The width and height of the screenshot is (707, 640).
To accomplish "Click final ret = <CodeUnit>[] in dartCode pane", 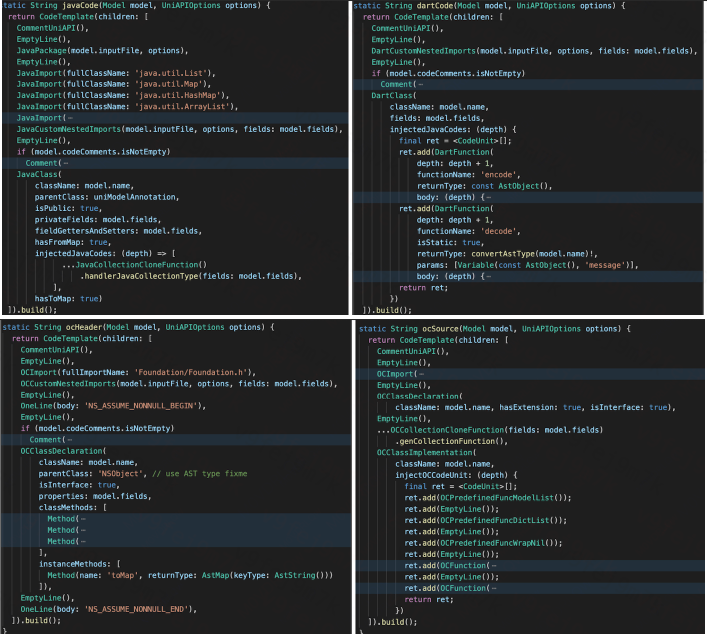I will pos(455,141).
